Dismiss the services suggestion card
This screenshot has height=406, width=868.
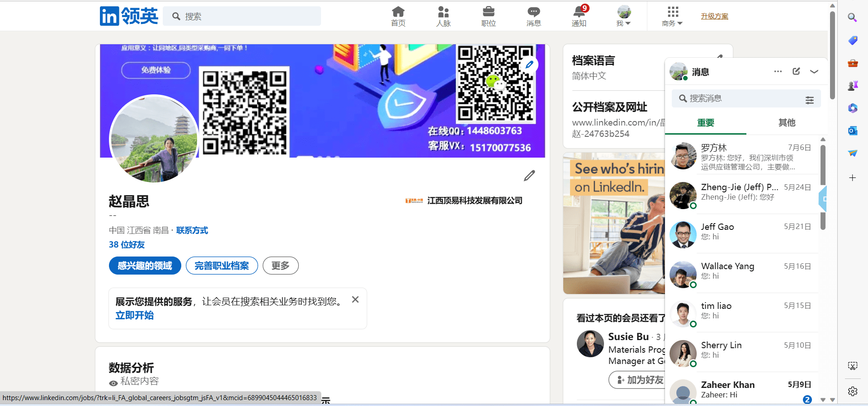coord(355,299)
